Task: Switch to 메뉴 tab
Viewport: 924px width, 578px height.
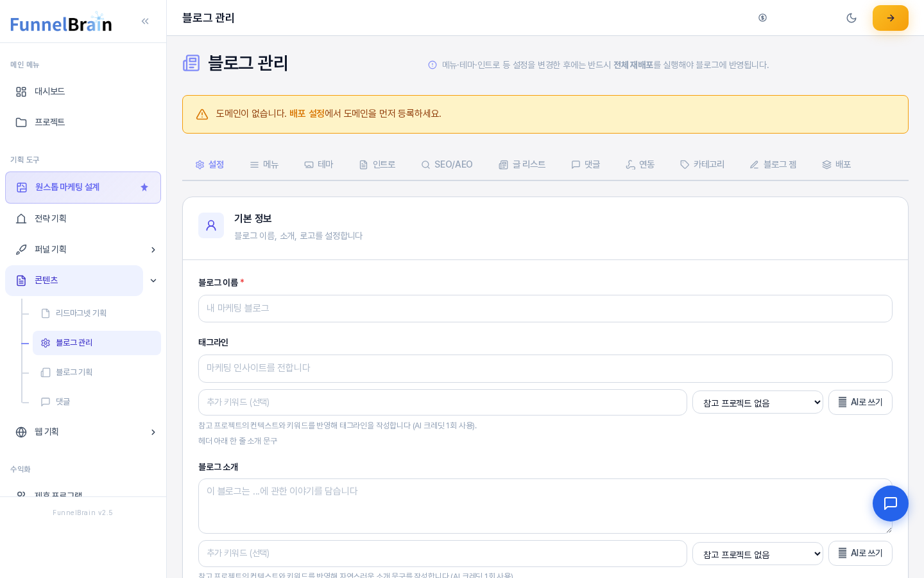Action: [x=264, y=164]
